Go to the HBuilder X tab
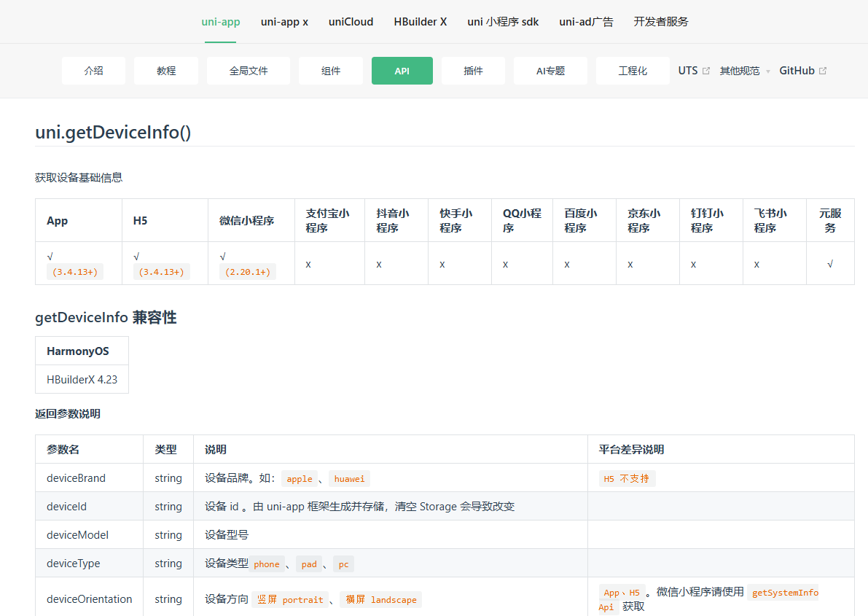The image size is (868, 616). point(421,22)
